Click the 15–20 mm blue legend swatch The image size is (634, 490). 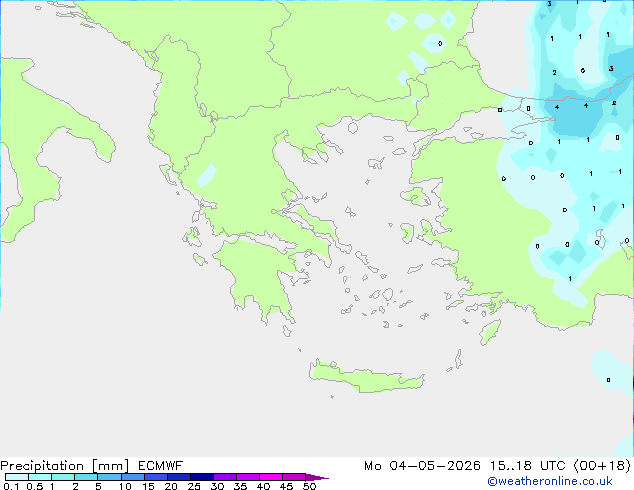[x=156, y=477]
